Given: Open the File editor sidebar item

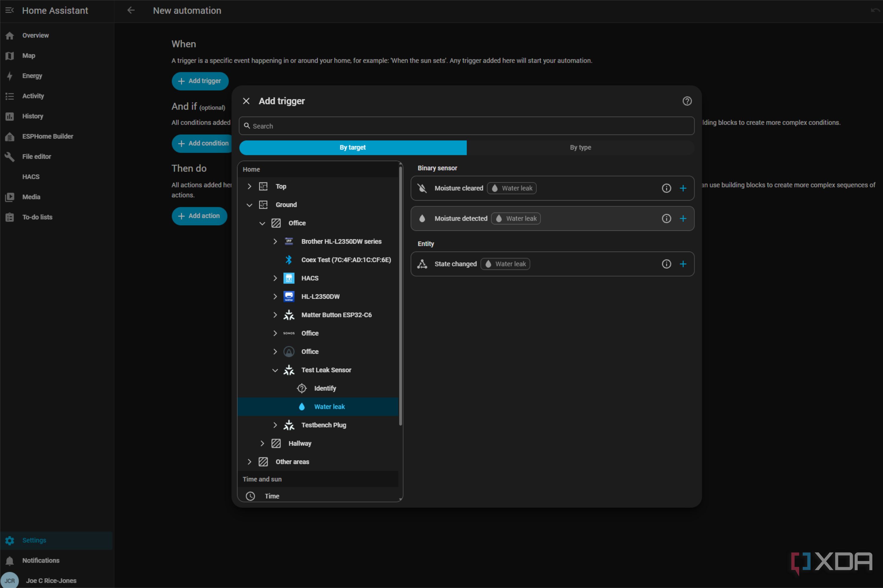Looking at the screenshot, I should click(56, 157).
